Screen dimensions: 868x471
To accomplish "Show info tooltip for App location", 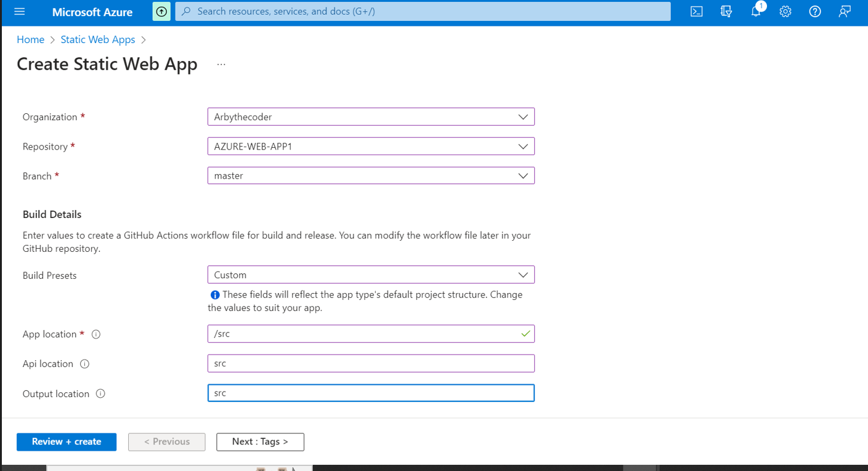I will pyautogui.click(x=96, y=334).
